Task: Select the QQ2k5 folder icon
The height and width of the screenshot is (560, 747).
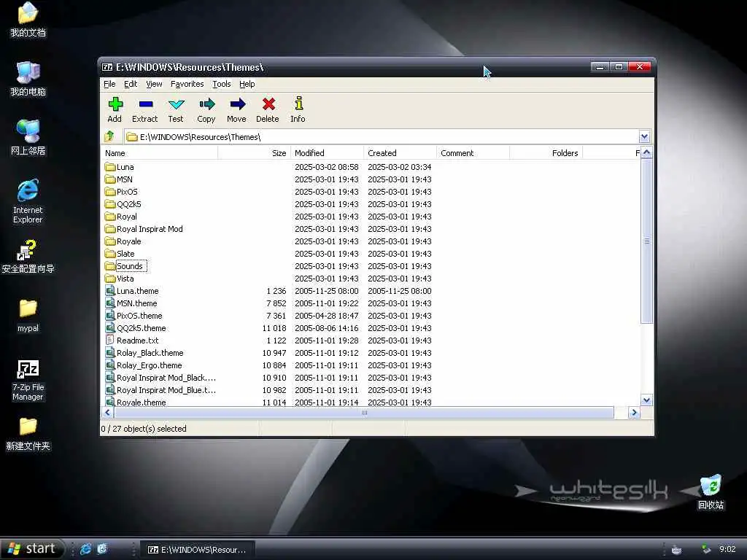Action: pos(110,204)
